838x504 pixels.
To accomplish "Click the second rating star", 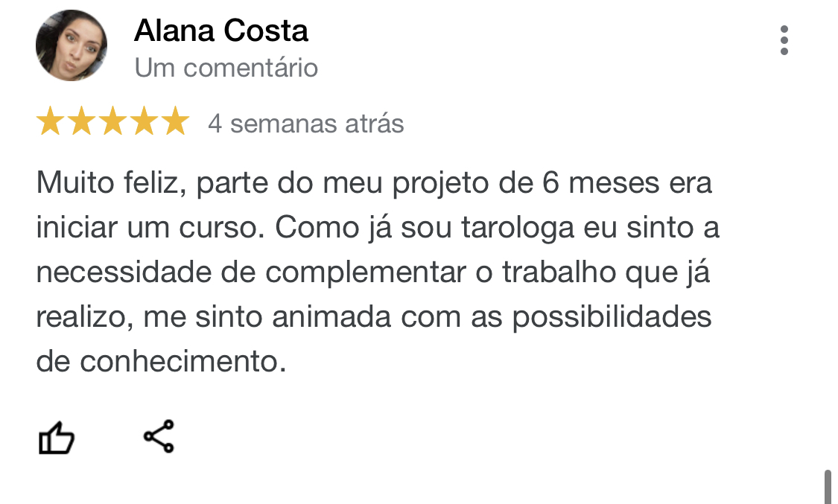I will pos(81,122).
